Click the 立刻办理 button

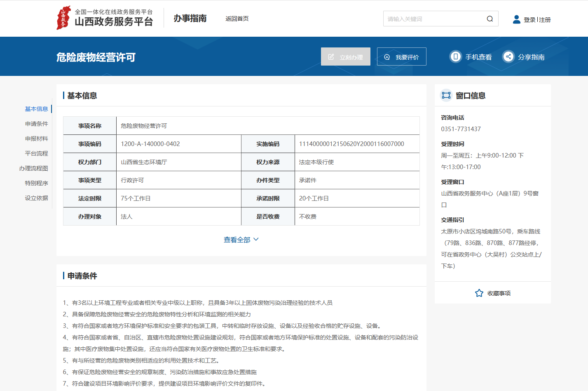tap(345, 57)
